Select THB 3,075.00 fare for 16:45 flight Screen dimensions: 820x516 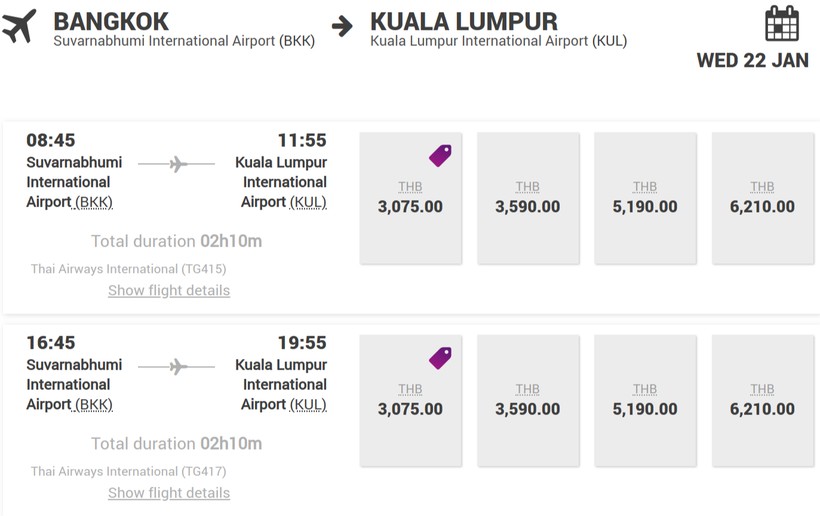coord(410,401)
